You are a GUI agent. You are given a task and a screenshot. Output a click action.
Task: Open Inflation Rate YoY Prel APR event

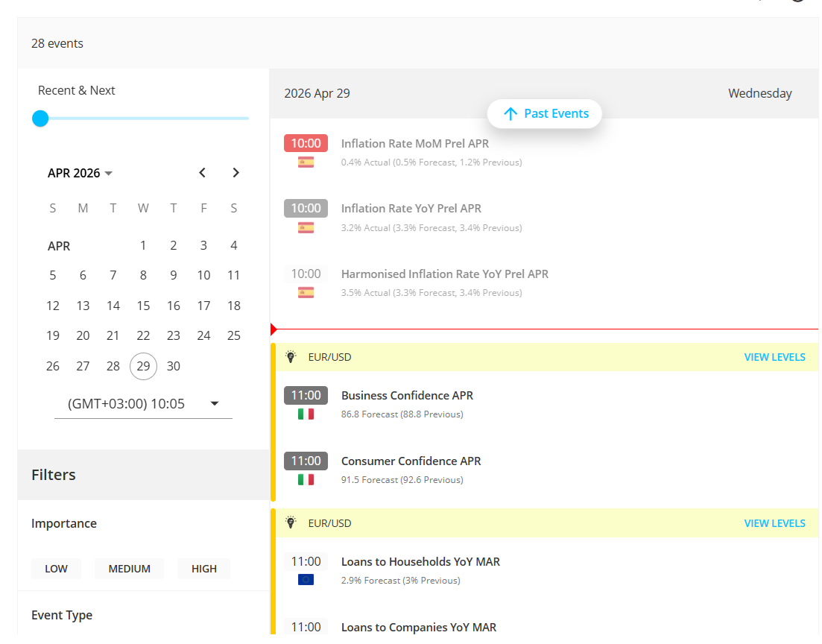[411, 209]
